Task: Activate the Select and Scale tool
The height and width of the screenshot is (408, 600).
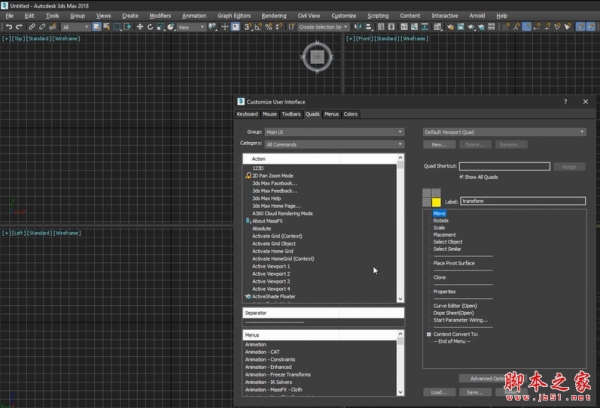Action: [x=161, y=27]
